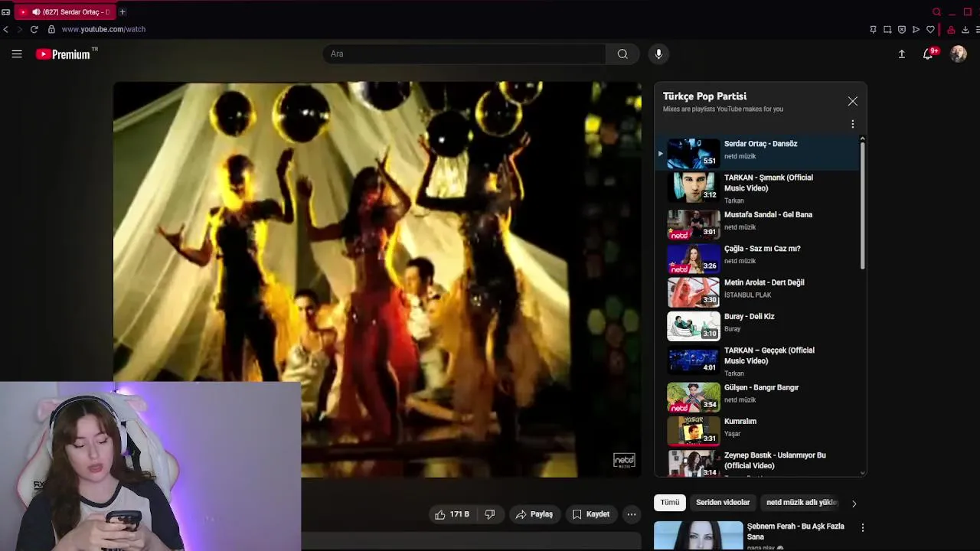Take a snapshot with the capture icon
Screen dimensions: 980x551
887,30
